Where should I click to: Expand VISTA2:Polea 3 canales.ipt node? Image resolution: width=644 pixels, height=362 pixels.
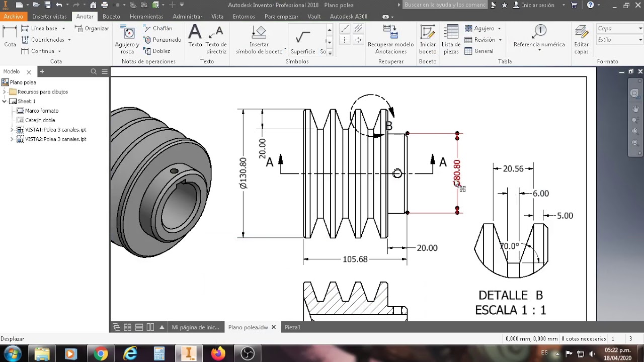coord(12,139)
